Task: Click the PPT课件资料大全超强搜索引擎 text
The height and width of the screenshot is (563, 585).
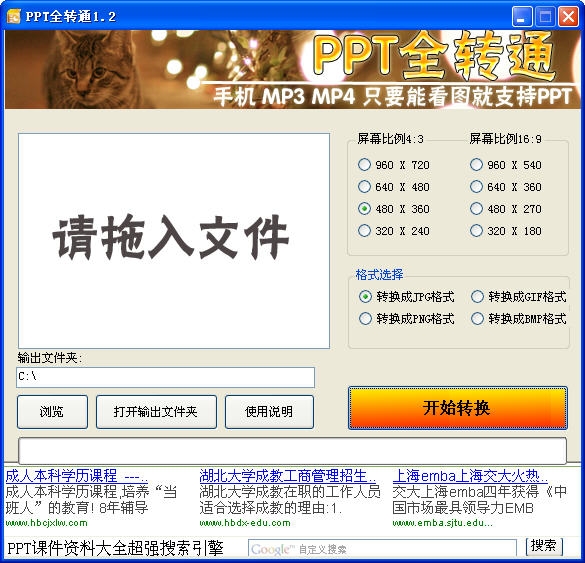Action: coord(115,548)
